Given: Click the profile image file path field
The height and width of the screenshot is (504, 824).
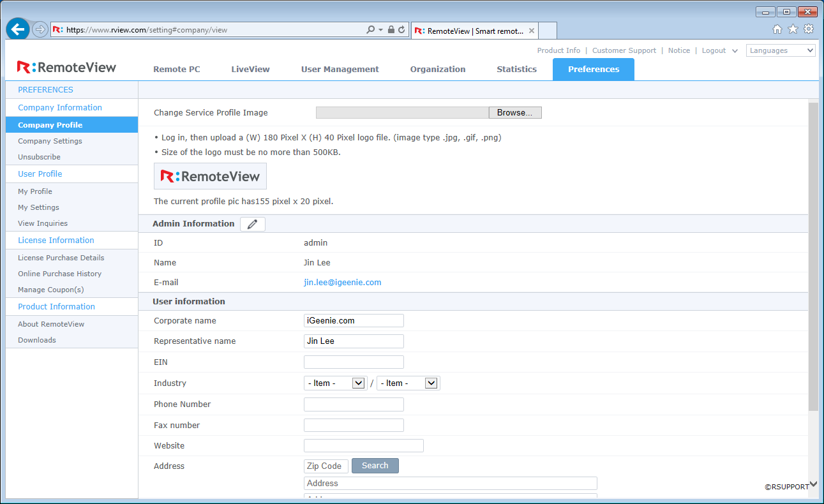Looking at the screenshot, I should tap(402, 113).
